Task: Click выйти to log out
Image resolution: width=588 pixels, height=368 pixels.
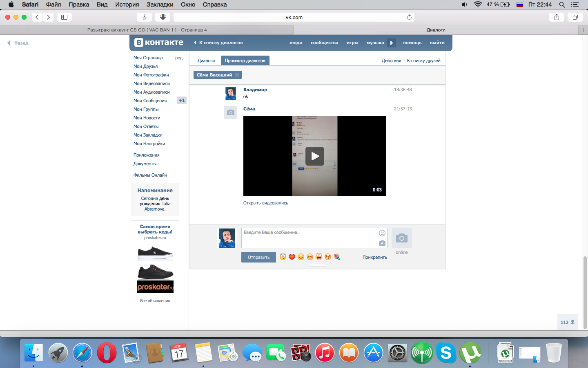Action: [x=437, y=43]
